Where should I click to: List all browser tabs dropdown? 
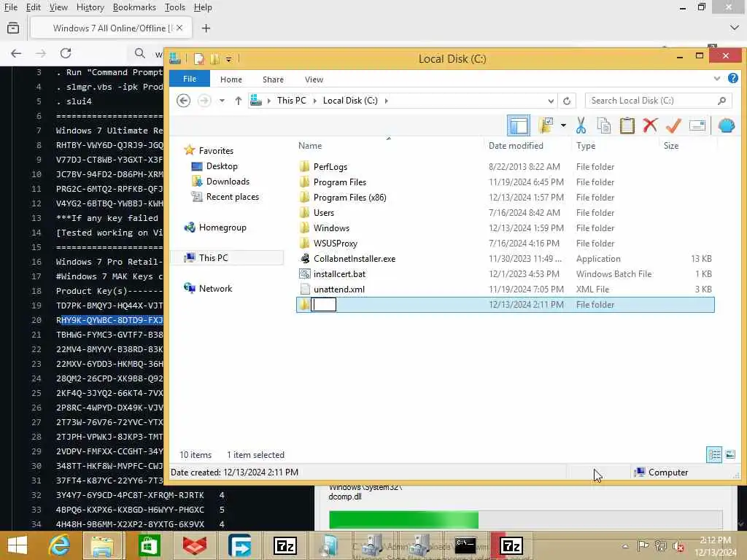click(735, 28)
